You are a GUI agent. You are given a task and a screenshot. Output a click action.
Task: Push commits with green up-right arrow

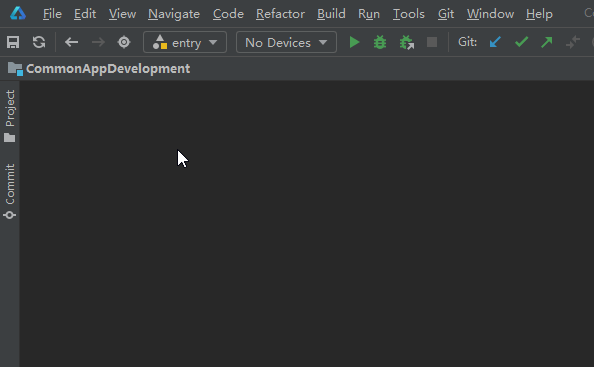(547, 42)
